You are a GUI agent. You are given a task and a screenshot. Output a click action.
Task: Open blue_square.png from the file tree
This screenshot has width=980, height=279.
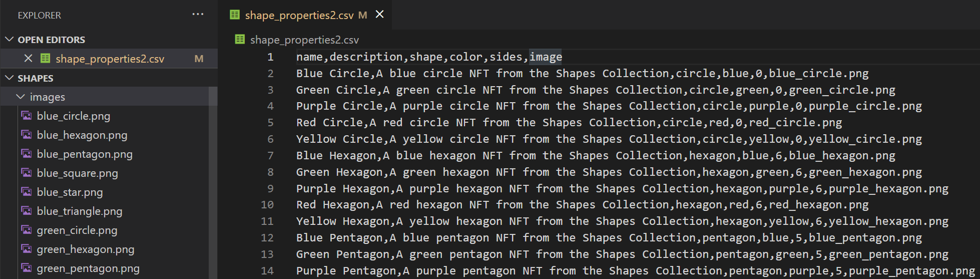pyautogui.click(x=78, y=173)
